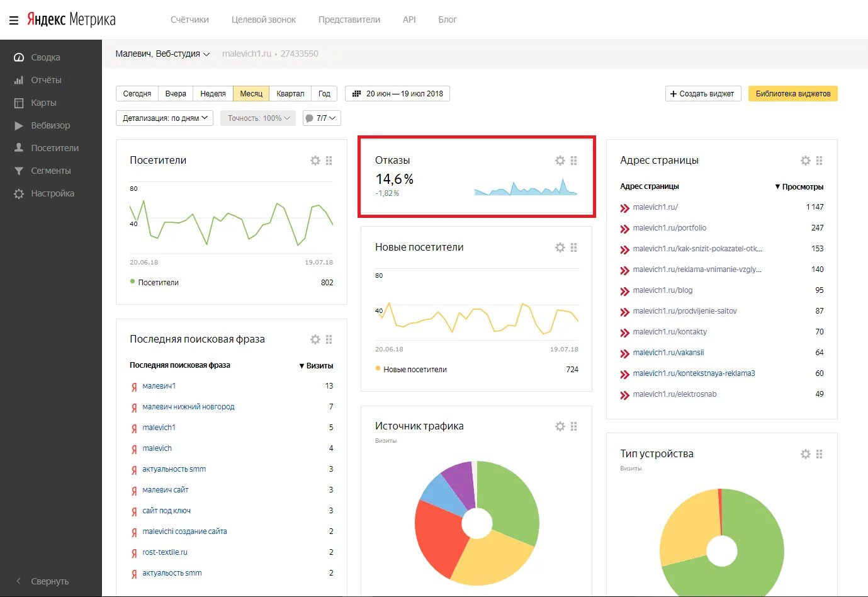The width and height of the screenshot is (868, 597).
Task: Open Счётчики in top navigation
Action: coord(189,20)
